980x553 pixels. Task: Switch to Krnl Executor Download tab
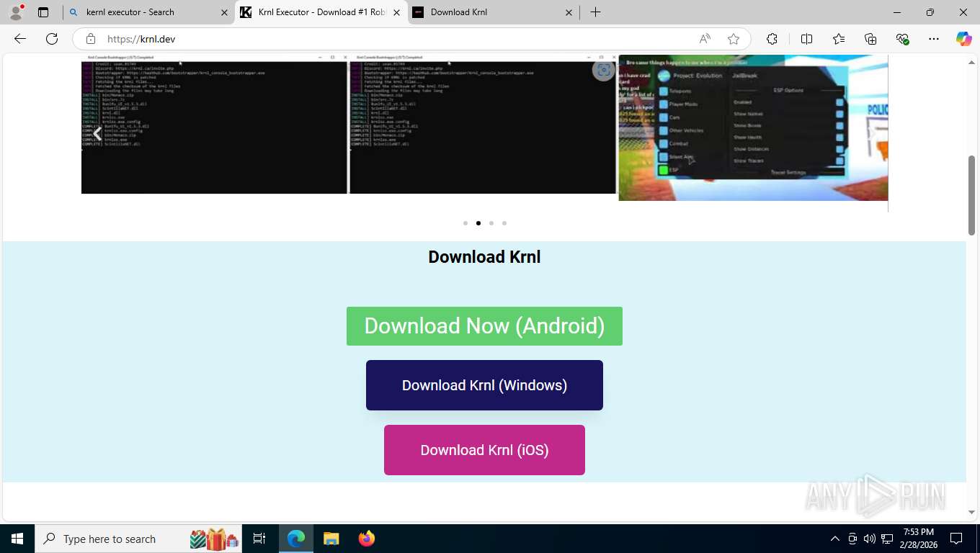click(x=321, y=12)
